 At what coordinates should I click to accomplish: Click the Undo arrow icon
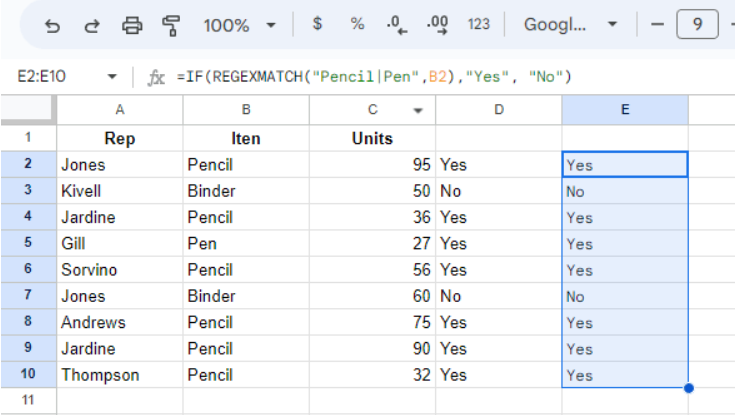point(53,25)
